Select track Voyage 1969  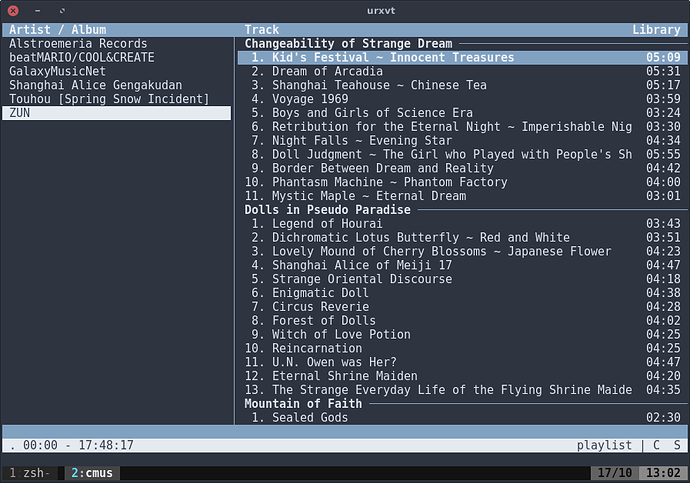pos(462,99)
